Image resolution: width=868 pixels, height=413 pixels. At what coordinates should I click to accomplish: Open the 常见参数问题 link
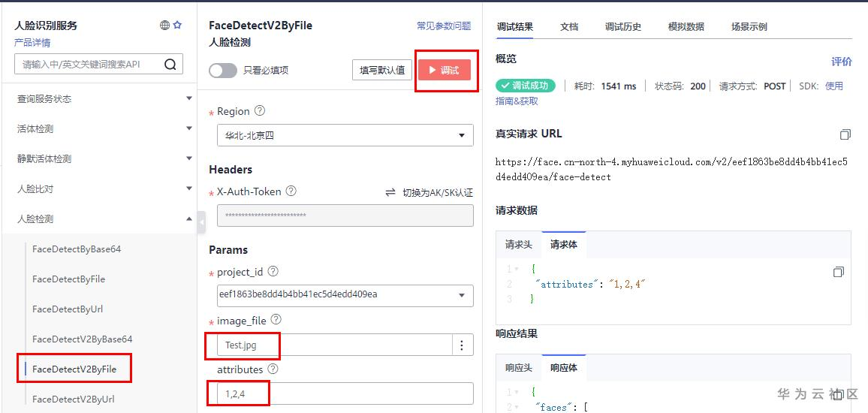(444, 26)
